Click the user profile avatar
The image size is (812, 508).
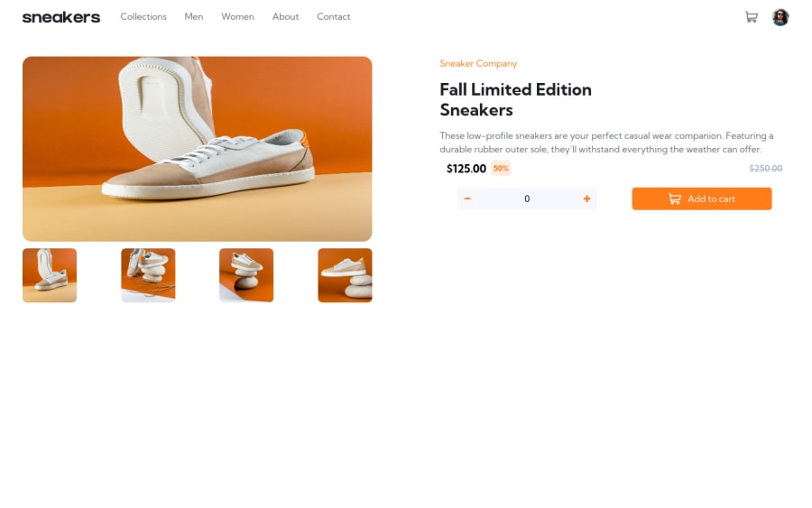pos(780,17)
